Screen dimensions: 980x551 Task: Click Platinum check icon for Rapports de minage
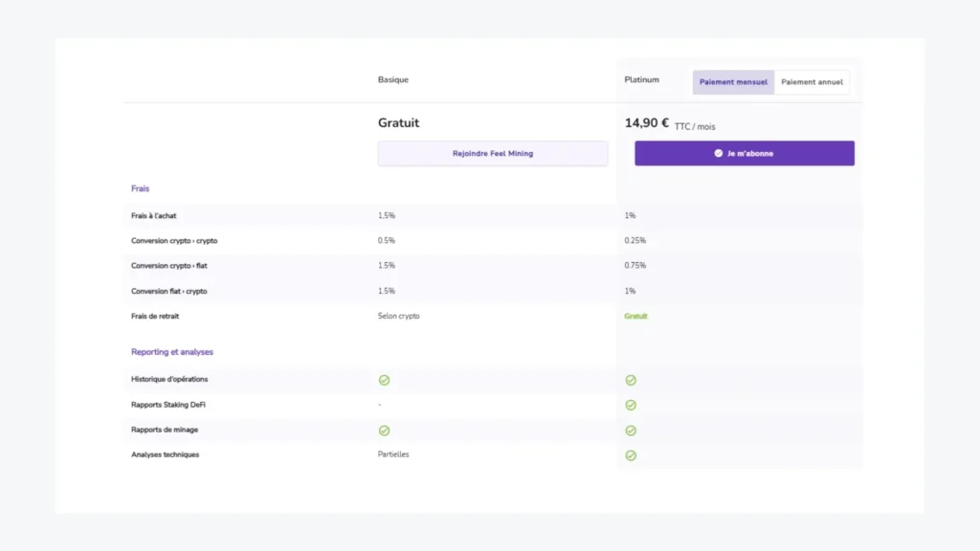pos(631,430)
